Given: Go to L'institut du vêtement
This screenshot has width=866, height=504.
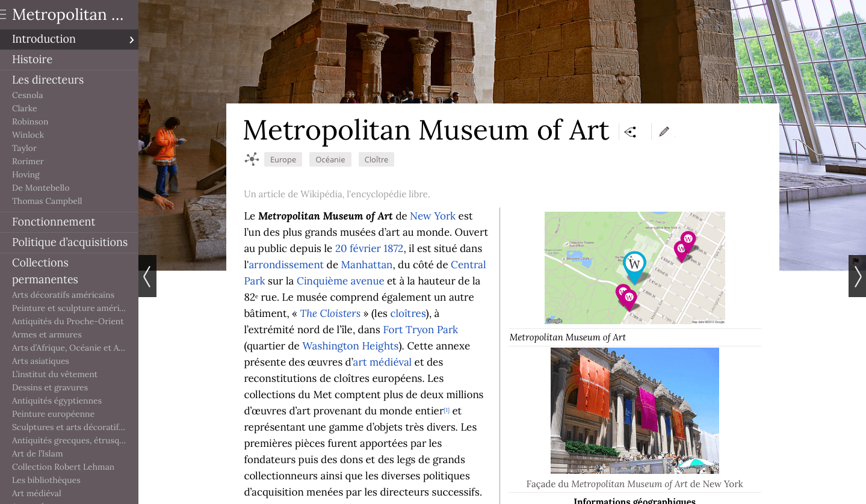Looking at the screenshot, I should click(x=55, y=374).
